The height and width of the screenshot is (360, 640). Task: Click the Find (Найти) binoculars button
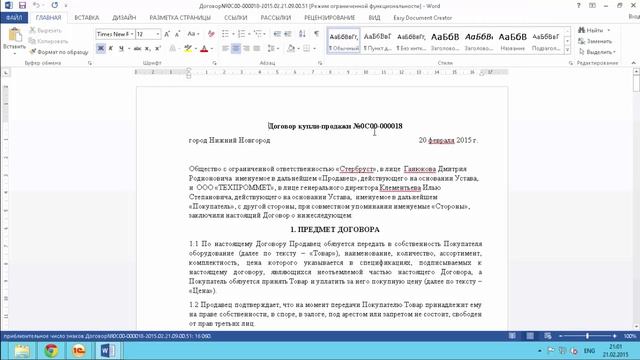591,30
